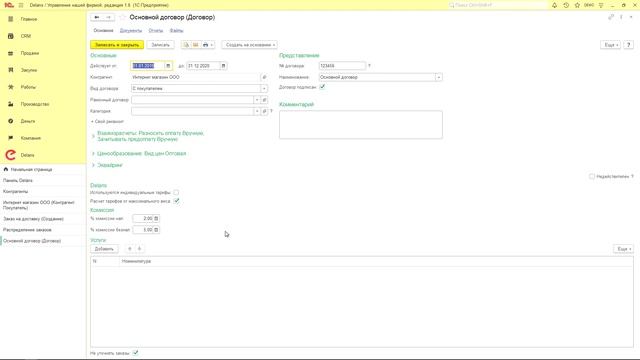
Task: Open Вид договора dropdown
Action: (x=264, y=89)
